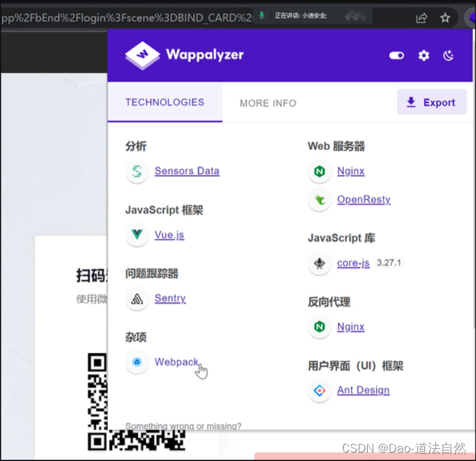This screenshot has width=476, height=461.
Task: Toggle the Wappalyzer enable switch
Action: coord(397,56)
